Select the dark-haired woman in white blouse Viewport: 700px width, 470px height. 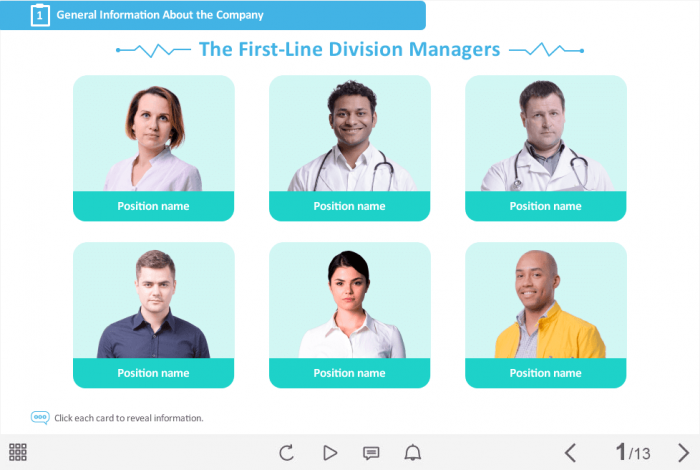click(350, 315)
